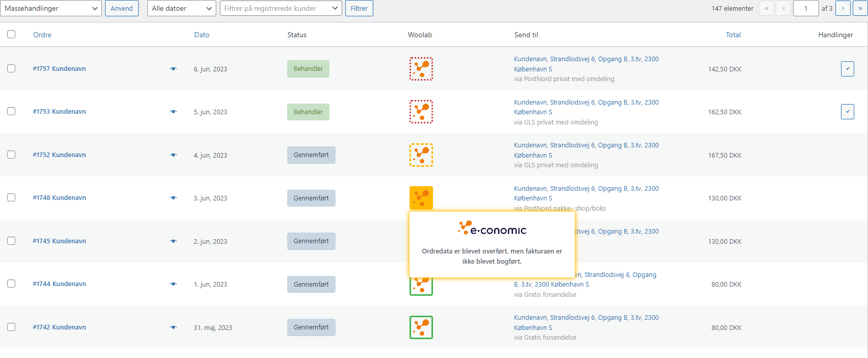Expand the Alle datoer date filter
The height and width of the screenshot is (358, 868).
(182, 8)
